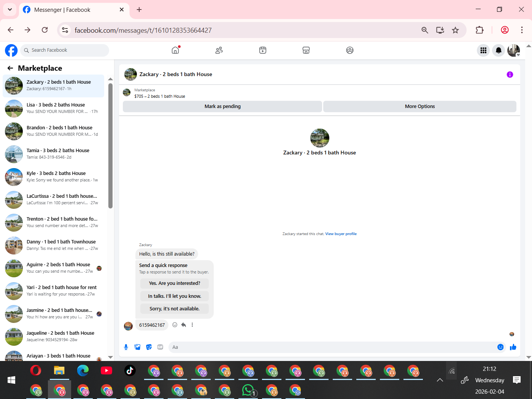532x399 pixels.
Task: Select the Messenger | Facebook tab
Action: (x=74, y=10)
